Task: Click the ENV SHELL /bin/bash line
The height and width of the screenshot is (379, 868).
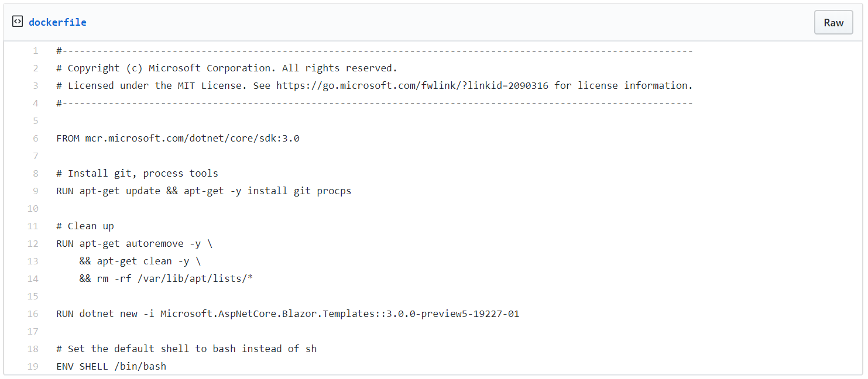Action: point(111,366)
